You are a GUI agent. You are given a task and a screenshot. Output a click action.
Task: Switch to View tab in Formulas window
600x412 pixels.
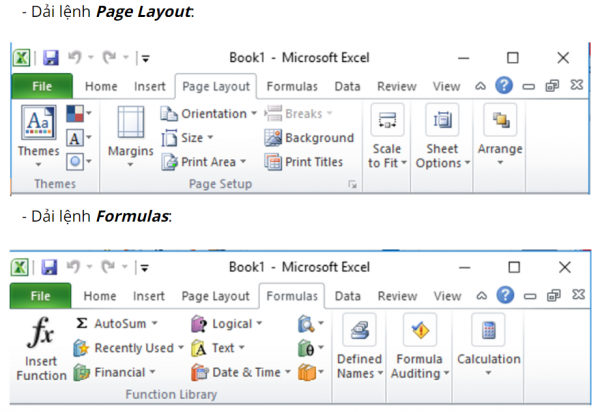[447, 296]
